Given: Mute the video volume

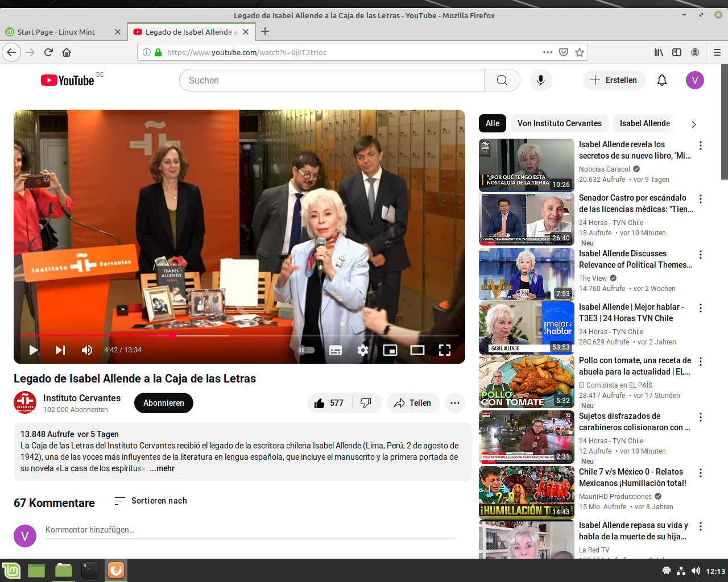Looking at the screenshot, I should [x=87, y=350].
